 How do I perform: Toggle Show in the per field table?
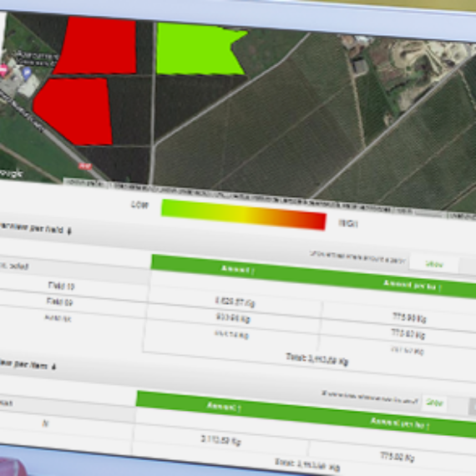[433, 264]
